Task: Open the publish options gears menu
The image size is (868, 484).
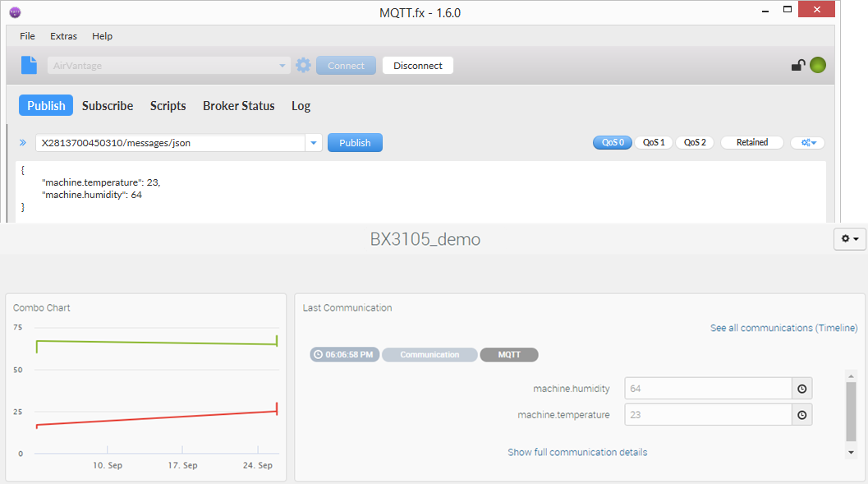Action: pyautogui.click(x=808, y=142)
